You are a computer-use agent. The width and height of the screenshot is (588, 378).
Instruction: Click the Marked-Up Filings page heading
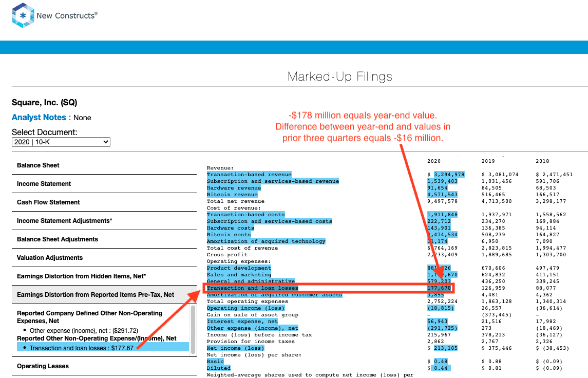point(340,77)
